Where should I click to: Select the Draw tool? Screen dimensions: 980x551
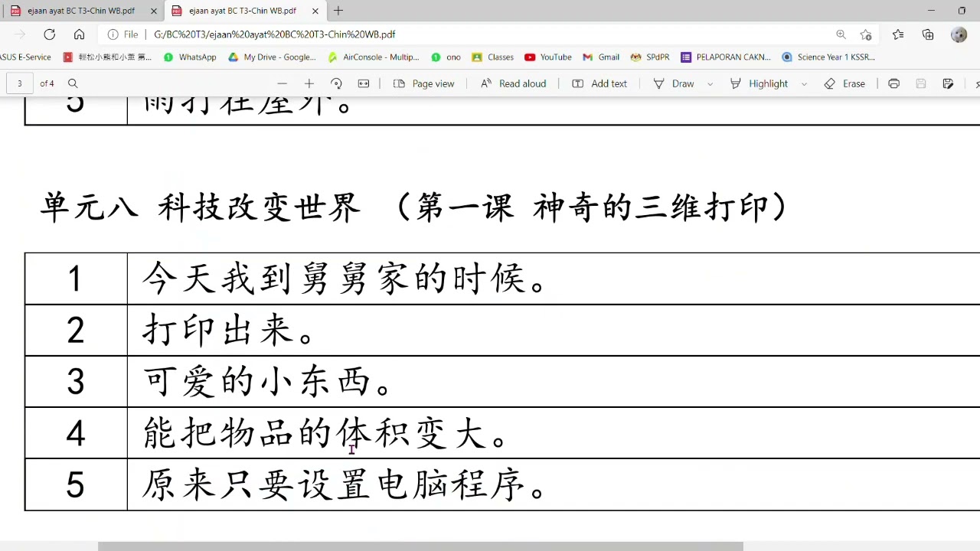[674, 83]
